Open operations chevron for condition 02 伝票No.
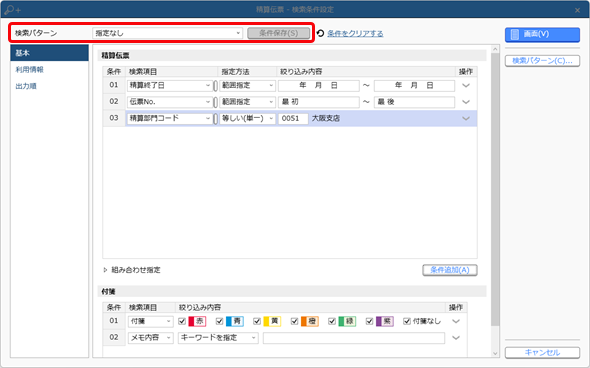The image size is (590, 368). (466, 102)
